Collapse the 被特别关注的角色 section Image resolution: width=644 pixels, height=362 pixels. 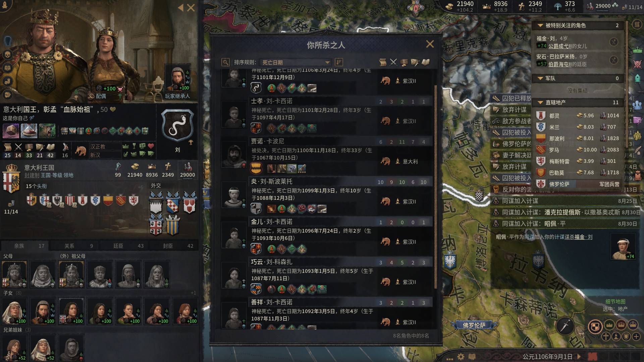[540, 25]
